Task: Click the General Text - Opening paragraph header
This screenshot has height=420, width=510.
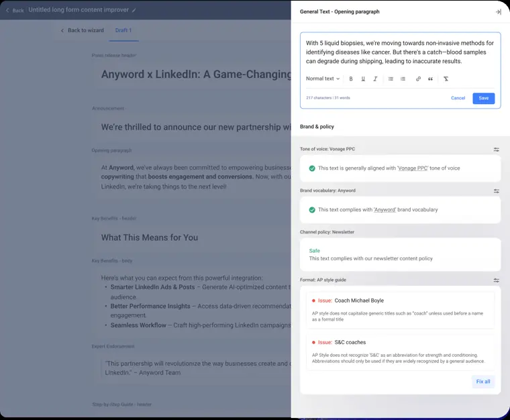Action: coord(340,12)
